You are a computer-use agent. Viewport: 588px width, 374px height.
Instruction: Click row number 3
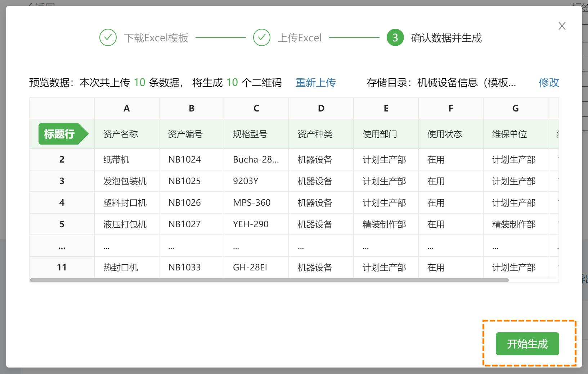(x=62, y=181)
